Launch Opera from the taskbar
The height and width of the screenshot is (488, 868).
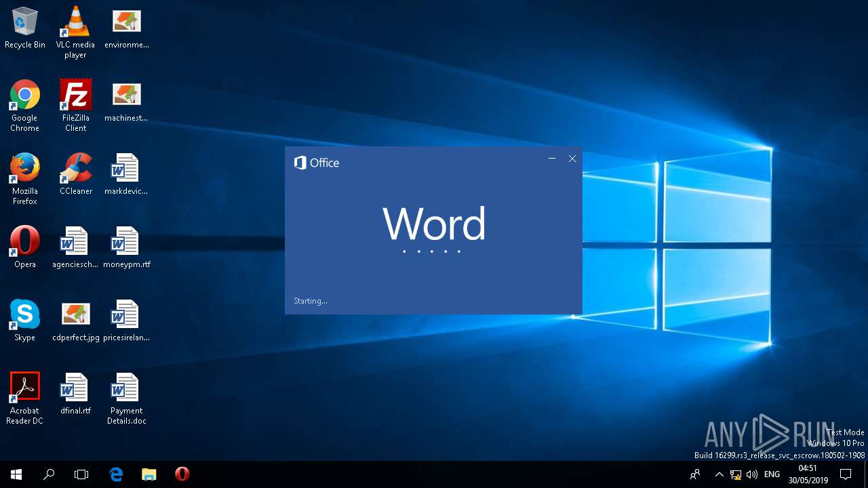[182, 474]
